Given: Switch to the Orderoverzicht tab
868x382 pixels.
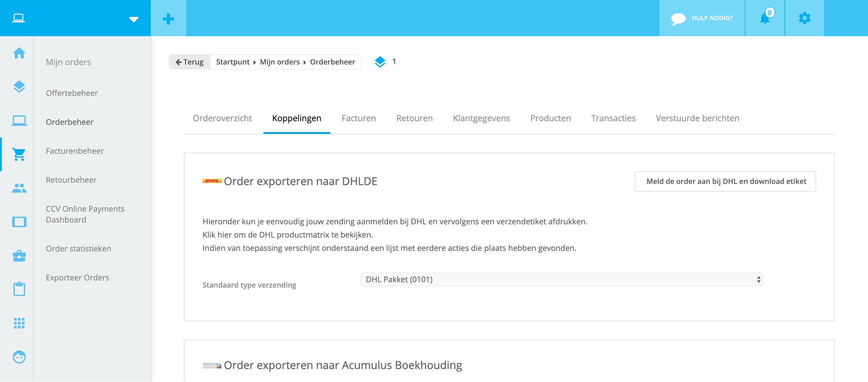Looking at the screenshot, I should 222,118.
